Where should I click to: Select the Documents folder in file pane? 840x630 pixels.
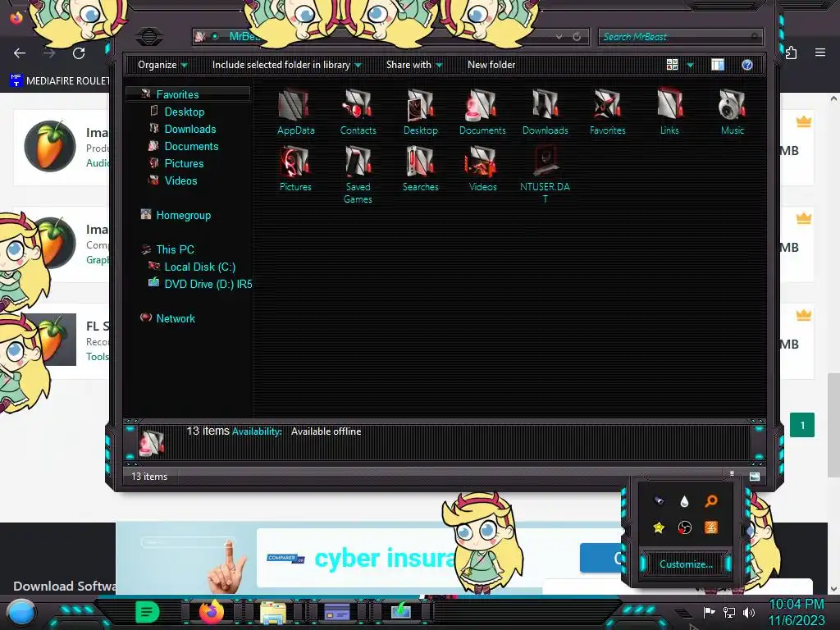482,112
